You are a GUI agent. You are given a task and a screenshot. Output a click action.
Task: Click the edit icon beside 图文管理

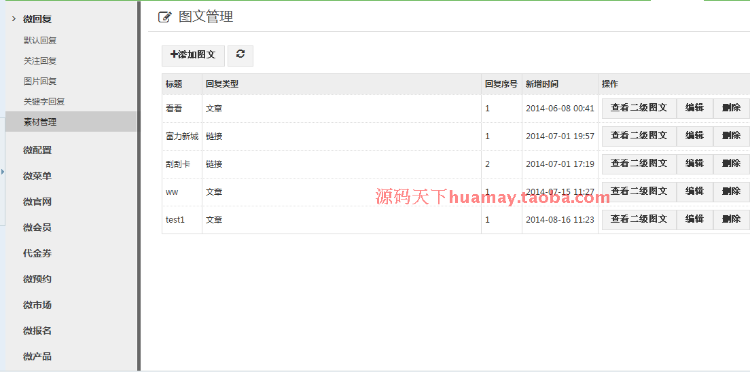[165, 17]
